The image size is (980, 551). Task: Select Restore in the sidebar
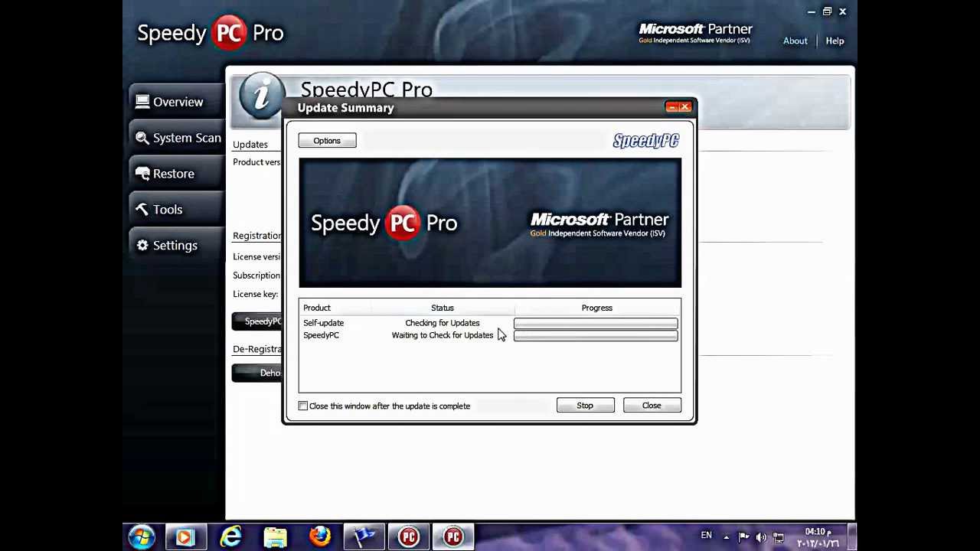pos(175,174)
